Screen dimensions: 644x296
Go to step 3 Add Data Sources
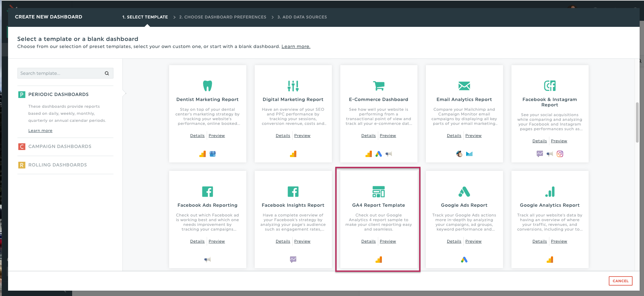302,17
